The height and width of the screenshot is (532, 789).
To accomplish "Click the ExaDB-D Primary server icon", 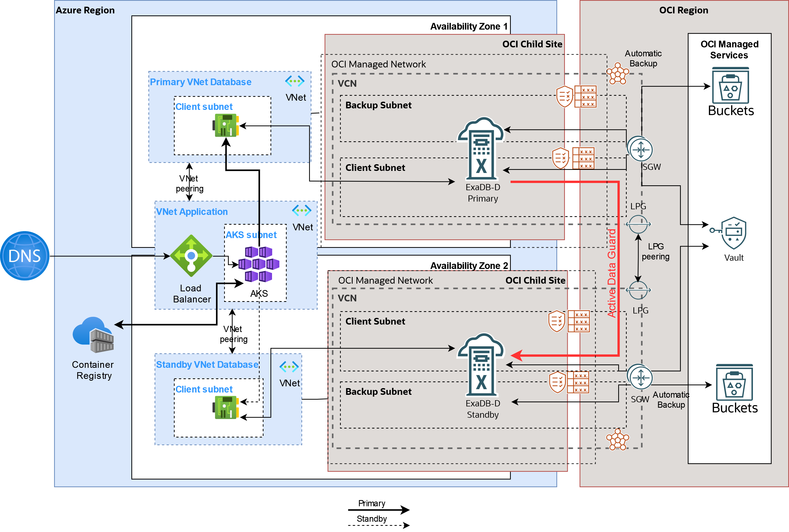I will pyautogui.click(x=481, y=148).
